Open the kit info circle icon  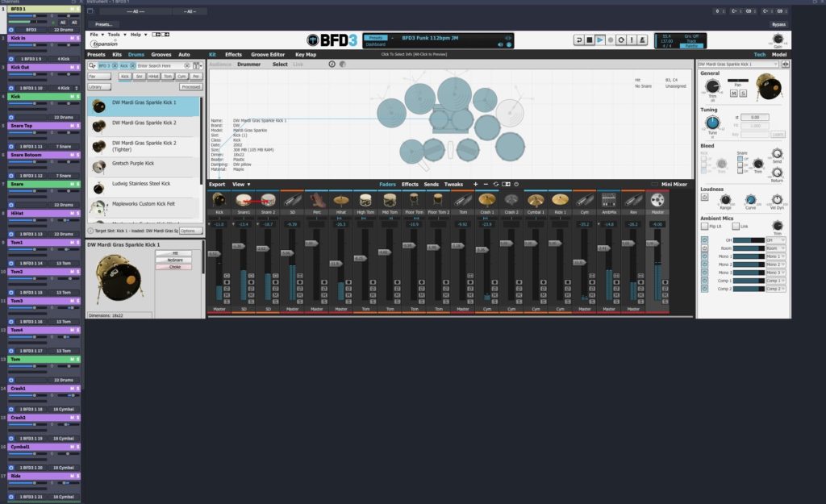pyautogui.click(x=332, y=65)
